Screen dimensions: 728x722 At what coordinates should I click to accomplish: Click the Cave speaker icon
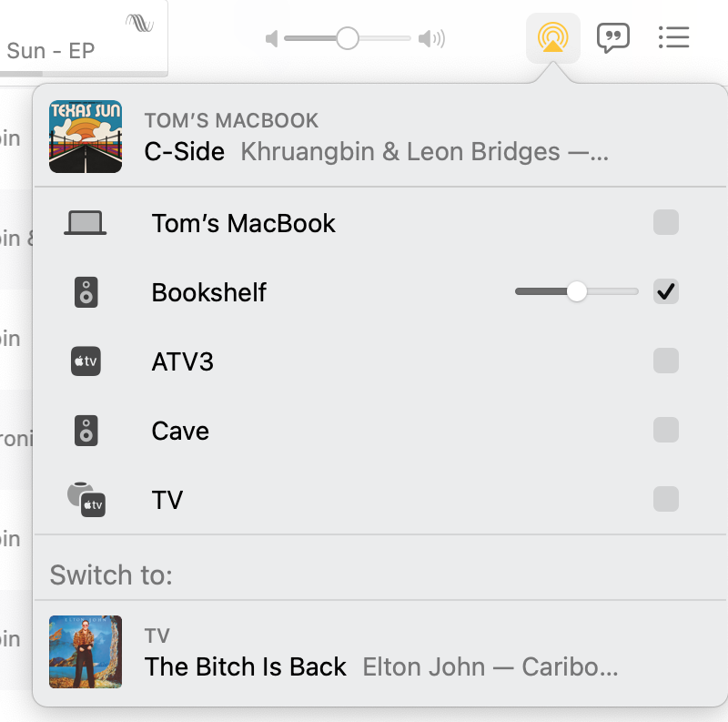click(x=86, y=431)
